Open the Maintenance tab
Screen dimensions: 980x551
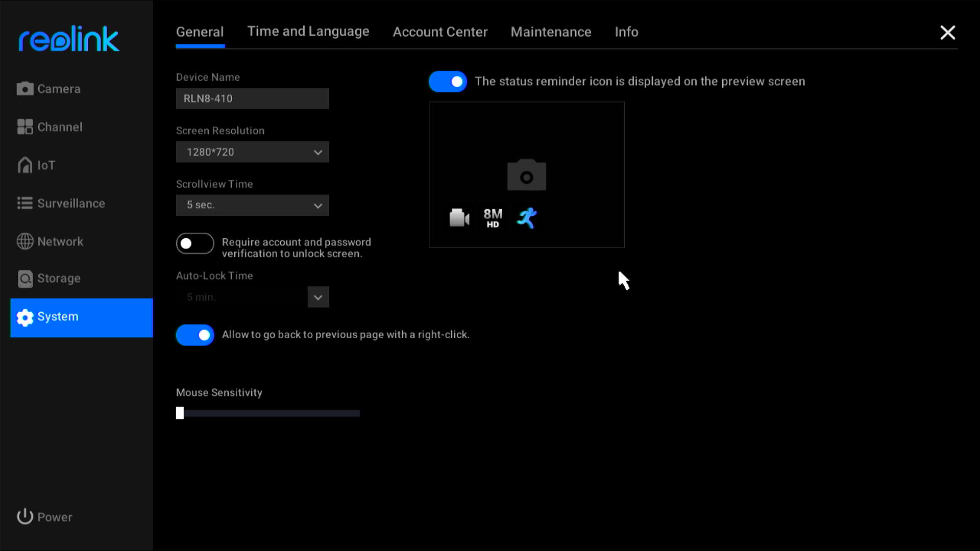point(551,32)
